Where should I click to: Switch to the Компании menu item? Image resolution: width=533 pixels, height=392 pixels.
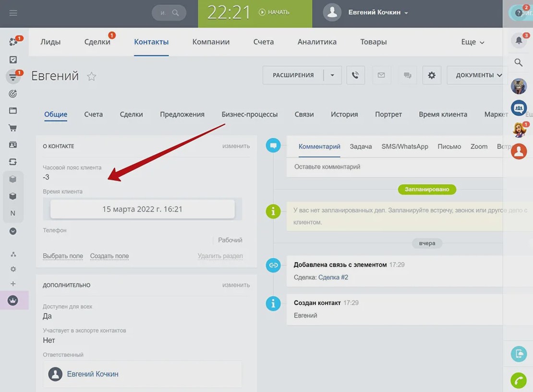click(211, 42)
